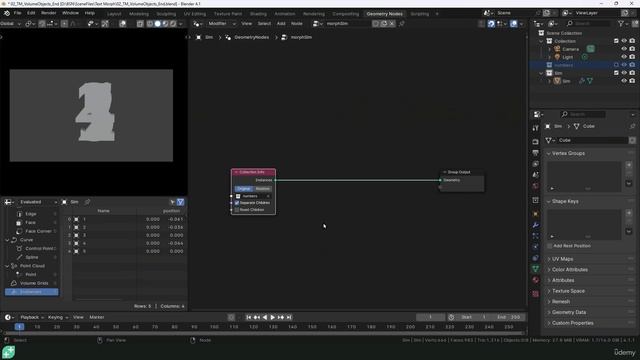640x360 pixels.
Task: Hide the Light object via its eye icon
Action: click(624, 57)
